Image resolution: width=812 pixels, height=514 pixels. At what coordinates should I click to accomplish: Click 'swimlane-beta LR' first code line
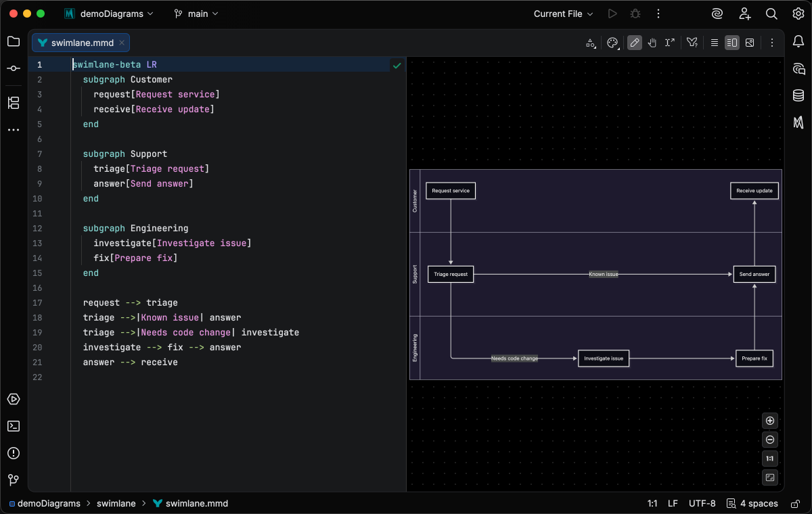pos(115,65)
